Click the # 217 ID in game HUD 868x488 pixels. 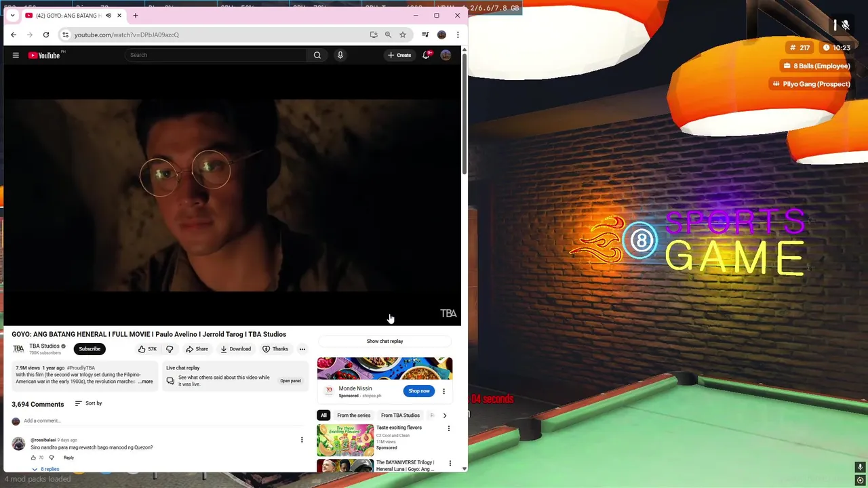pyautogui.click(x=800, y=47)
